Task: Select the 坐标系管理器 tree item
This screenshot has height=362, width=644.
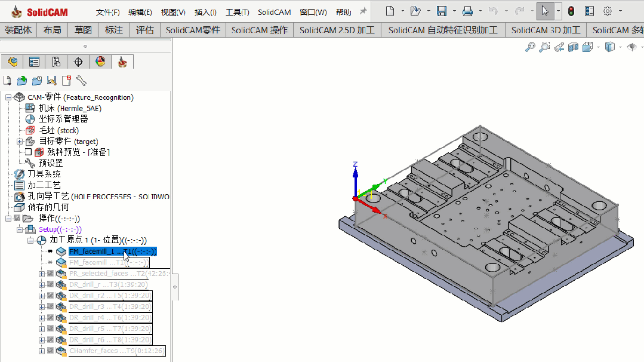Action: click(63, 119)
